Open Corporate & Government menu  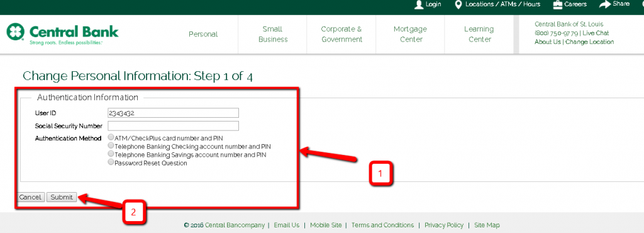(341, 34)
